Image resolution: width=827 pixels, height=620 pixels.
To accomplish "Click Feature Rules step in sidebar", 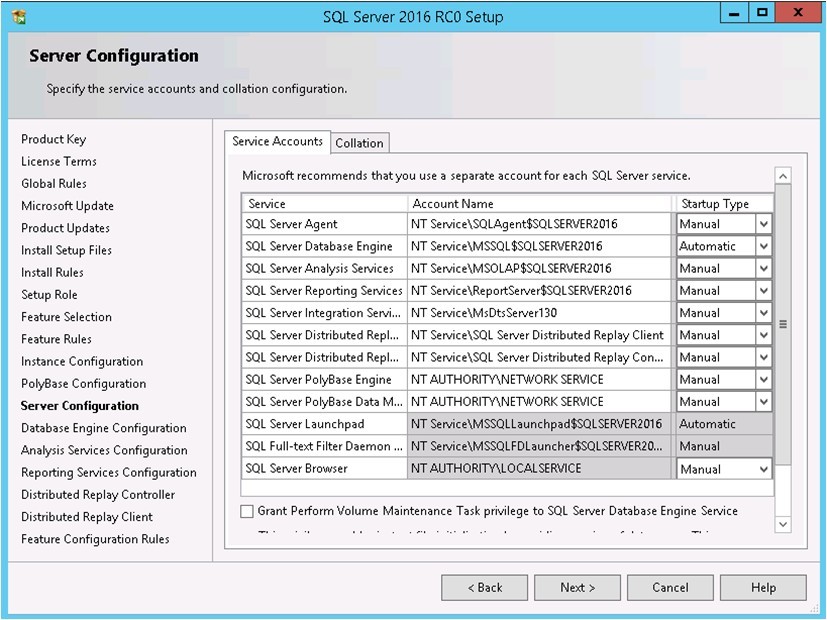I will pos(56,338).
